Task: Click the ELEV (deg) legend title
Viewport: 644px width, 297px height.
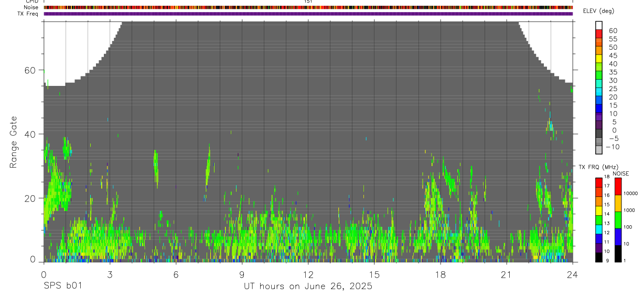Action: 598,11
